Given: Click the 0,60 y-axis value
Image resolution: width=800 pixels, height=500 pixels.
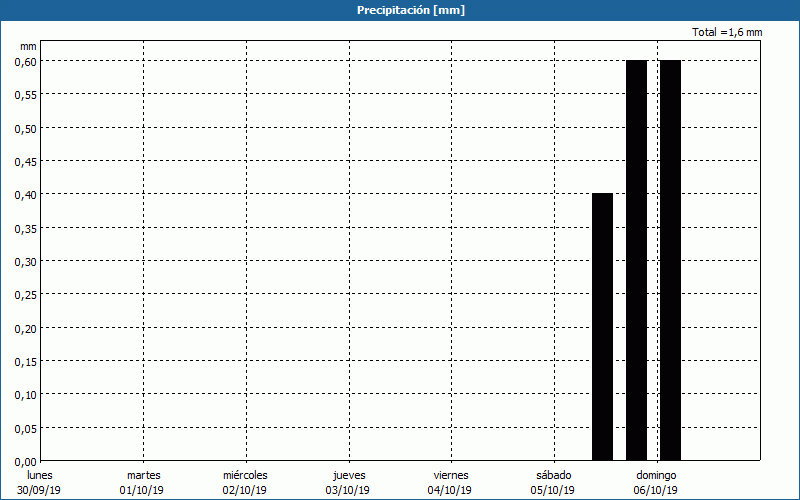Looking at the screenshot, I should [26, 62].
